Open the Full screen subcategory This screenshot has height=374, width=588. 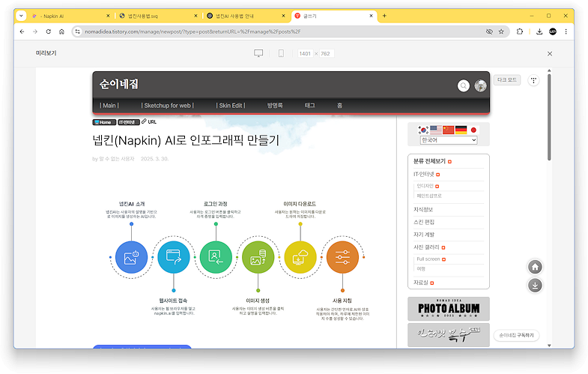[428, 259]
